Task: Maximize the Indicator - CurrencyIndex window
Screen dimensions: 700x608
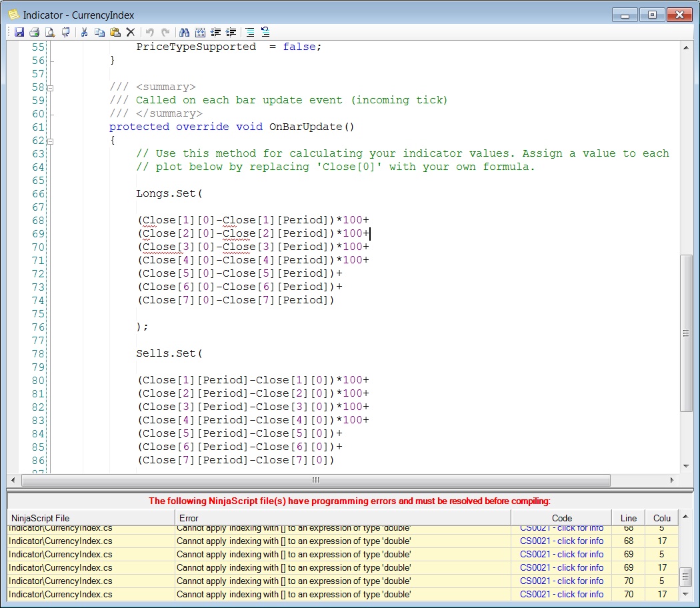Action: (x=652, y=15)
